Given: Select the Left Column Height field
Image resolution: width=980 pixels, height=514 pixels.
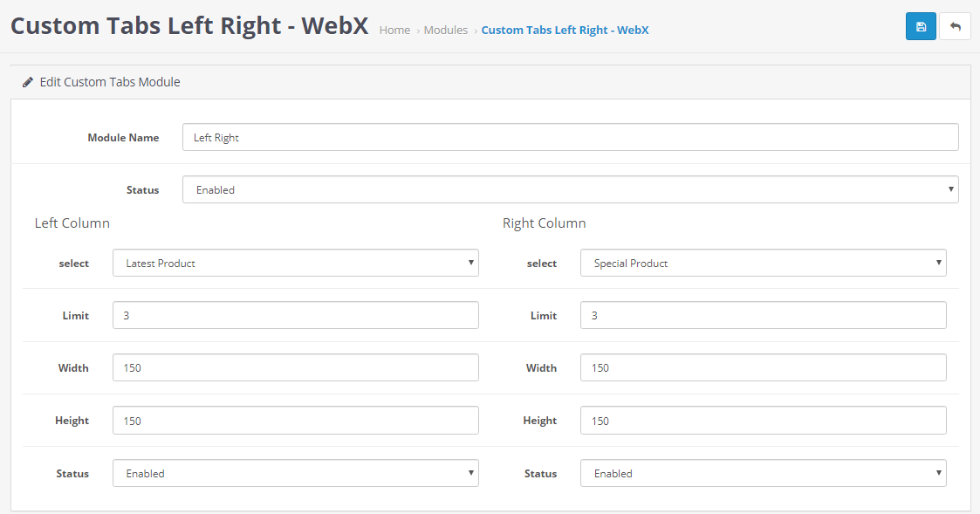Looking at the screenshot, I should point(296,421).
